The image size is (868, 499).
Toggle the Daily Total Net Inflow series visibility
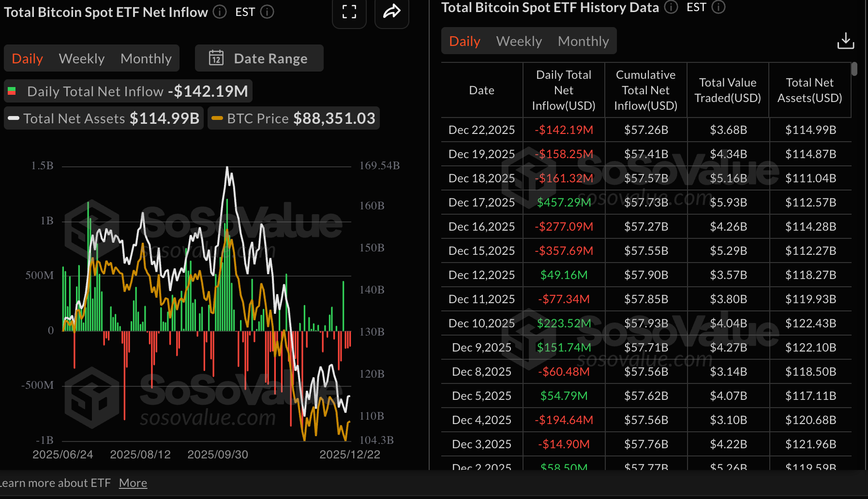pos(128,91)
